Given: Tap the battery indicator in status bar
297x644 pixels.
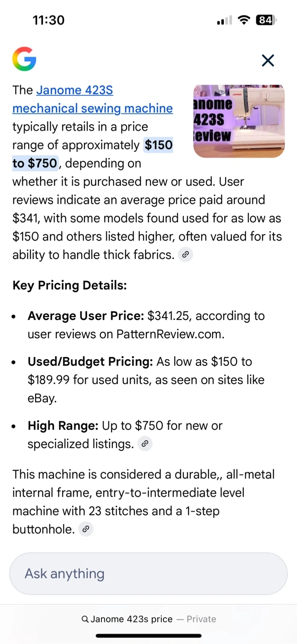Looking at the screenshot, I should coord(266,20).
